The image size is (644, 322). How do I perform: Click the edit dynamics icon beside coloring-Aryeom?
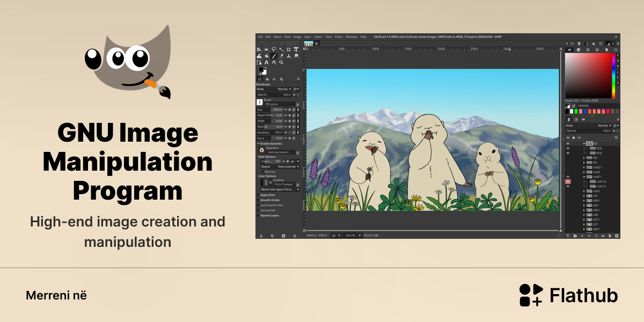click(x=297, y=152)
